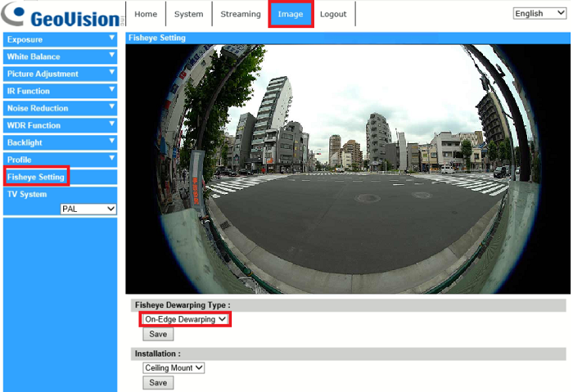Expand the Exposure section arrow
The height and width of the screenshot is (392, 573).
[x=112, y=38]
